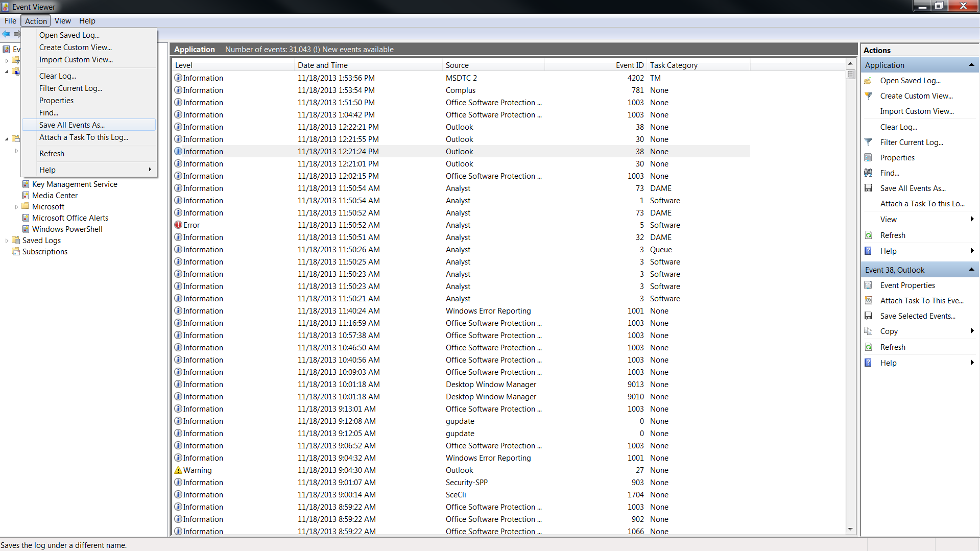This screenshot has width=980, height=551.
Task: Collapse the Application actions section
Action: (x=971, y=65)
